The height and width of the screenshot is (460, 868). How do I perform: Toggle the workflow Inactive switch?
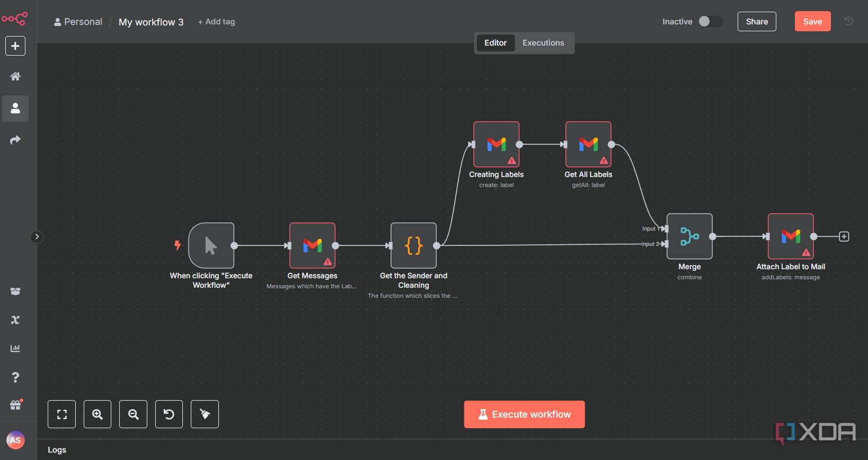coord(711,21)
